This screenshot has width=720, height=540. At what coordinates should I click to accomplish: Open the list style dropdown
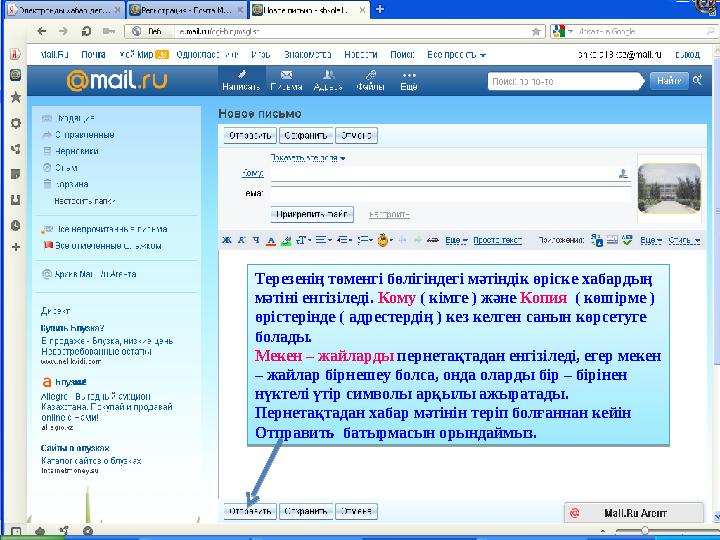tap(365, 240)
